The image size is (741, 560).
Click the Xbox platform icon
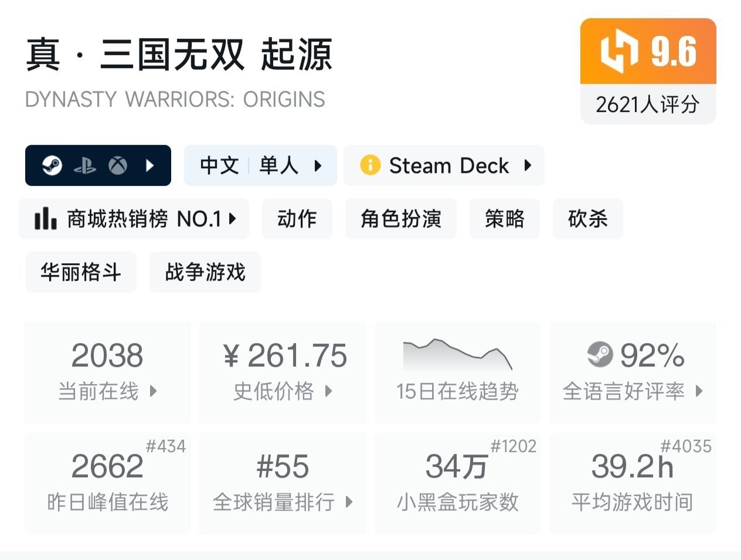click(x=118, y=166)
